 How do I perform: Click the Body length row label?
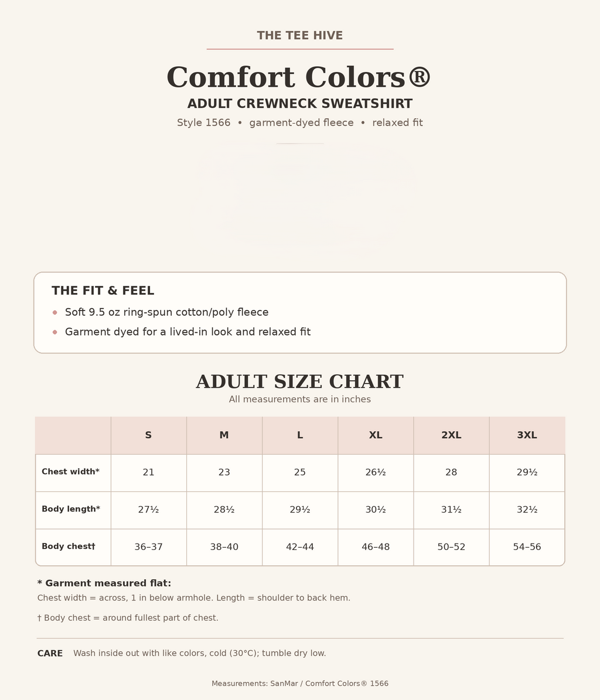71,509
